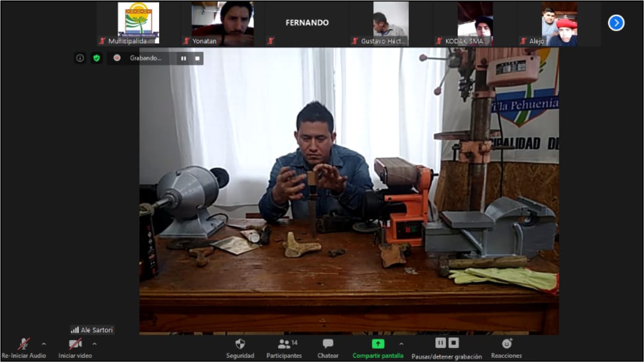Open the Reacciones emoji menu

click(x=507, y=344)
